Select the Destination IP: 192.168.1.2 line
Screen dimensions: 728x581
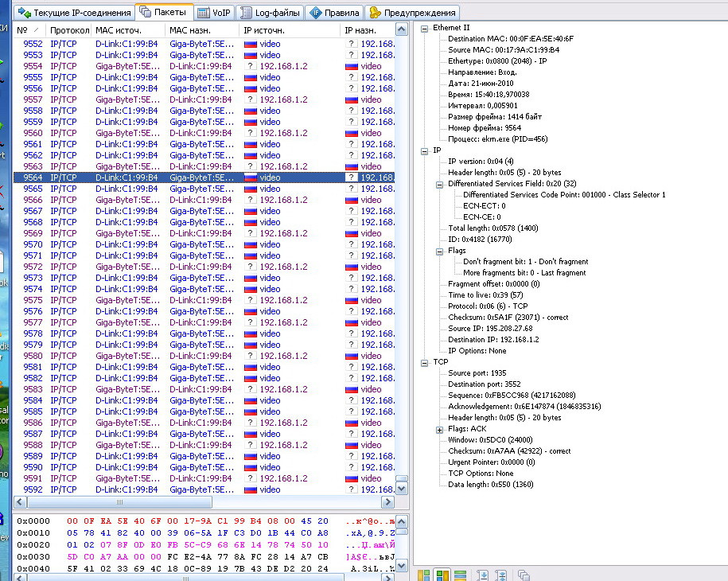click(x=493, y=340)
